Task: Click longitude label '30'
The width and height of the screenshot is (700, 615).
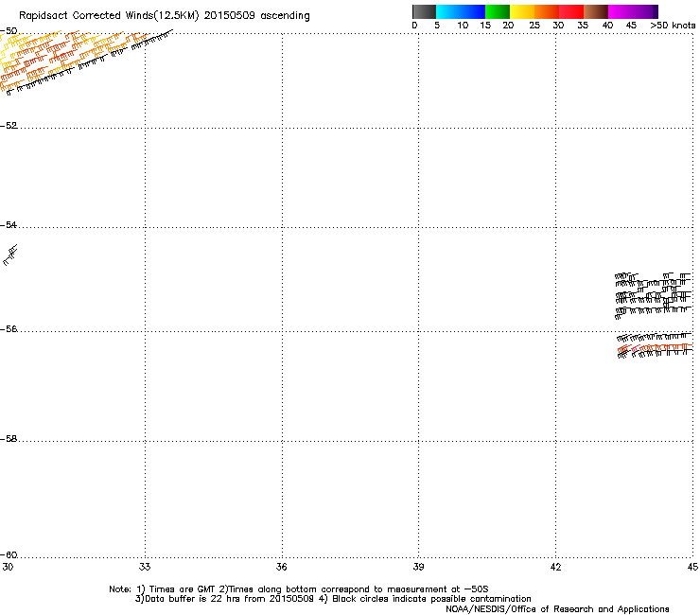Action: pyautogui.click(x=8, y=567)
